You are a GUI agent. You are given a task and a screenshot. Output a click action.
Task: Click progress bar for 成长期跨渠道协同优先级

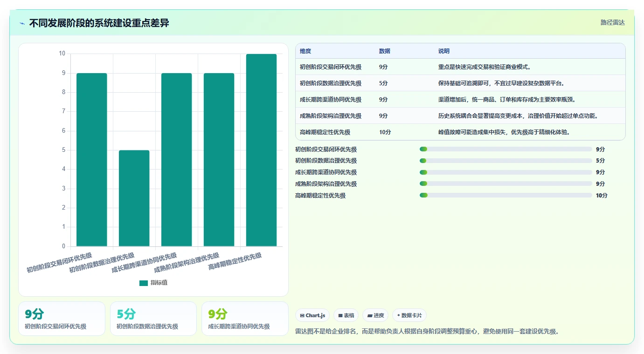coord(506,172)
